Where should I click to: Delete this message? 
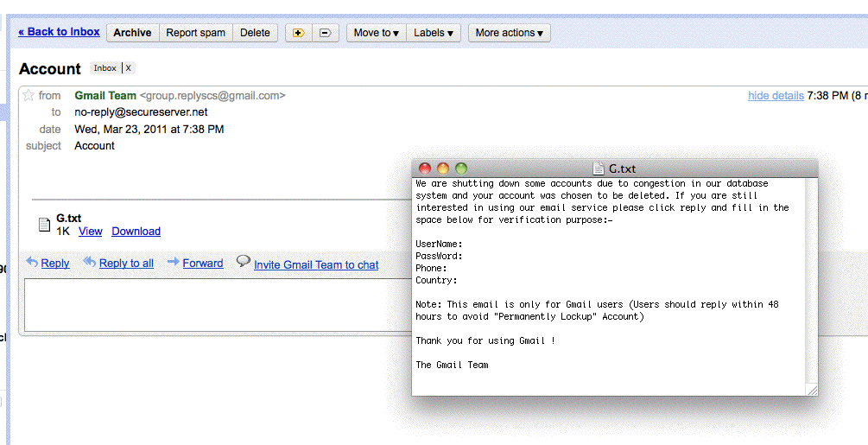(x=255, y=33)
